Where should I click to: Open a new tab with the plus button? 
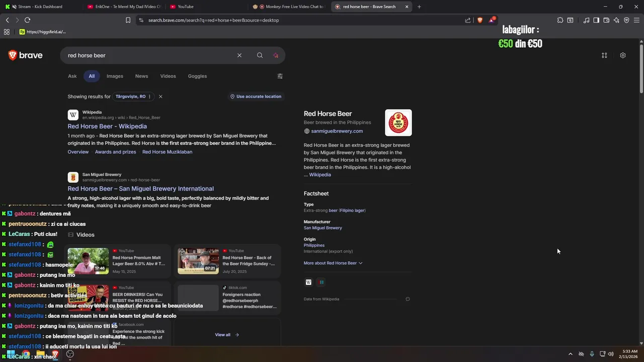(419, 7)
